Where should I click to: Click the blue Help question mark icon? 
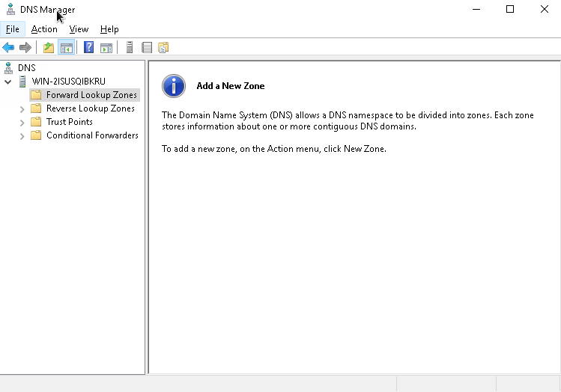click(x=89, y=48)
